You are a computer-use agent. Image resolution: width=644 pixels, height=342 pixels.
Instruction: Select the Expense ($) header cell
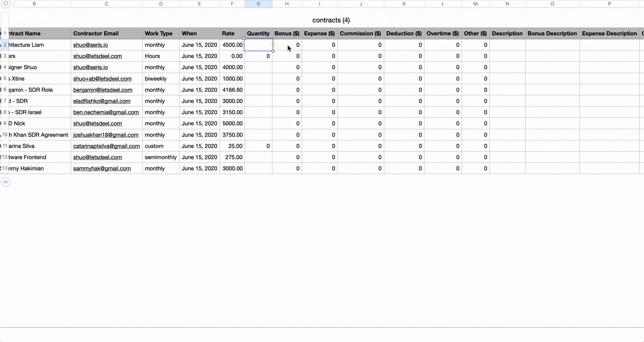(x=319, y=34)
